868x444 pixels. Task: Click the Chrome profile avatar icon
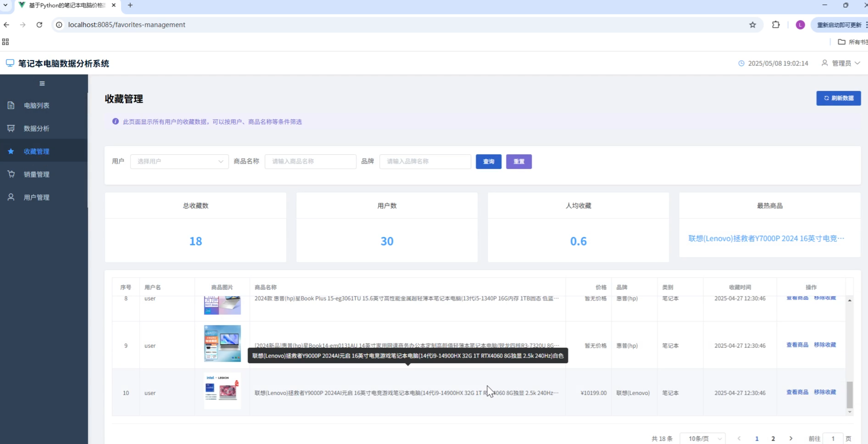tap(800, 25)
